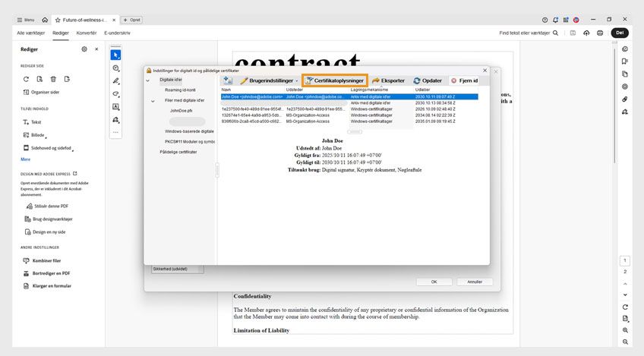The width and height of the screenshot is (644, 356).
Task: Rotate view icon in right rail
Action: pos(625,307)
